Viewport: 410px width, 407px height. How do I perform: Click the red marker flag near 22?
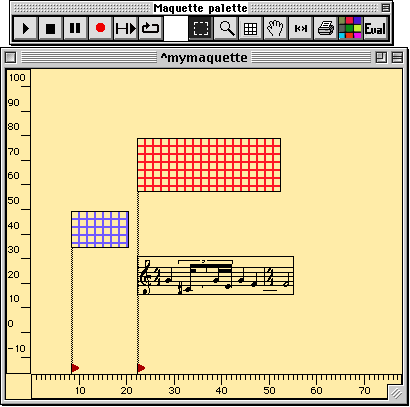(x=141, y=368)
